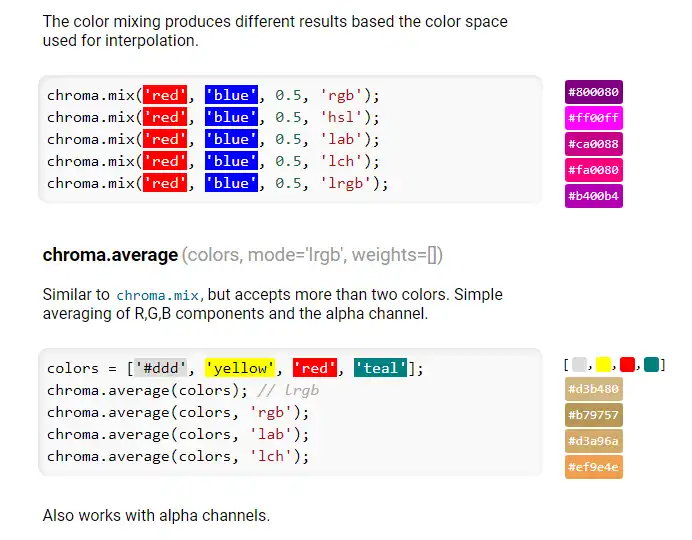Viewport: 692px width, 540px height.
Task: Click the #ff00ff magenta result swatch
Action: tap(594, 118)
